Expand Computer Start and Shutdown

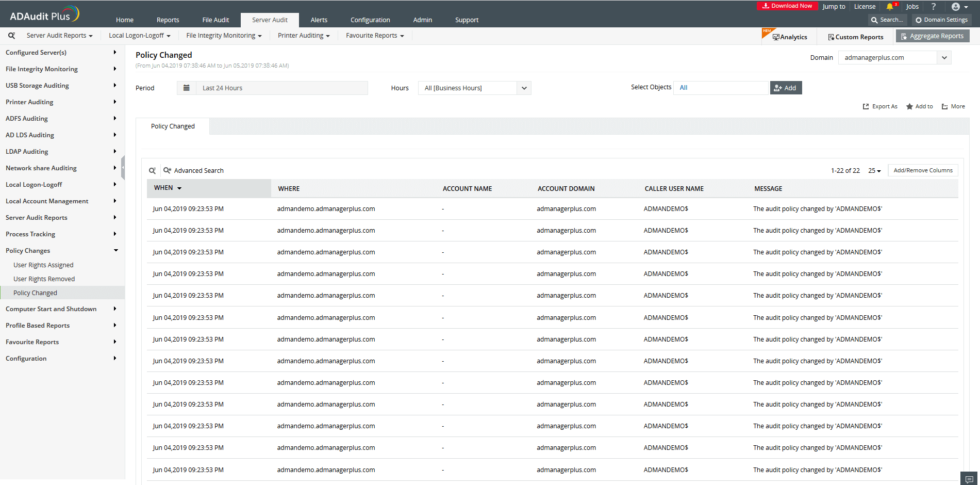pos(62,309)
